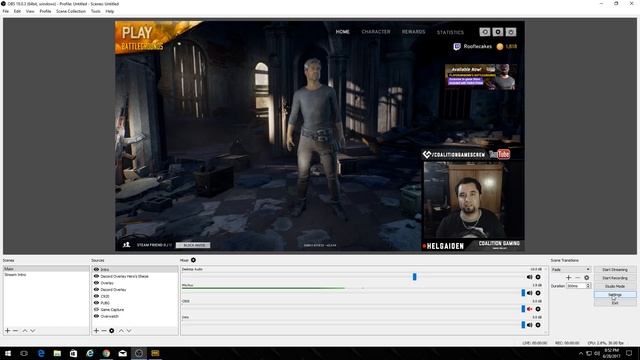Click the Mic/Aux volume slider handle
The width and height of the screenshot is (640, 360).
523,293
